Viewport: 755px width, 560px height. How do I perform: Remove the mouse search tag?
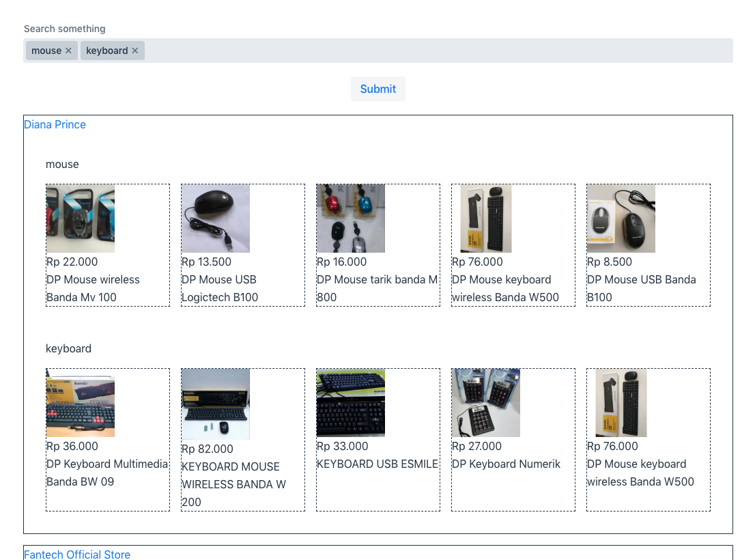[x=68, y=51]
